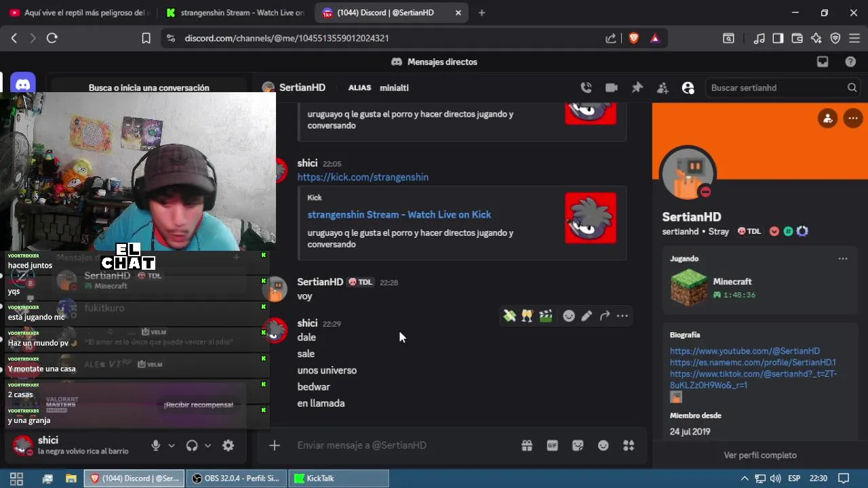Open the volume control in system tray
The height and width of the screenshot is (488, 868).
point(775,478)
